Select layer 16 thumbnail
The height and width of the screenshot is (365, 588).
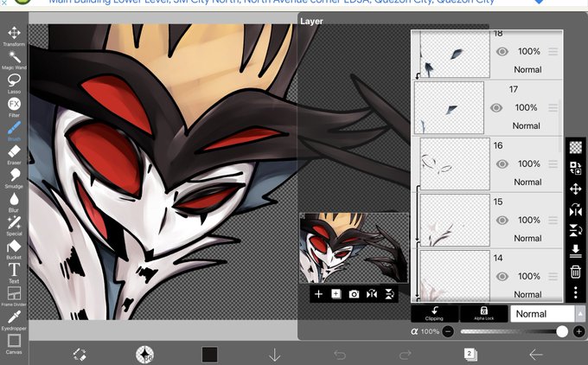pos(455,164)
